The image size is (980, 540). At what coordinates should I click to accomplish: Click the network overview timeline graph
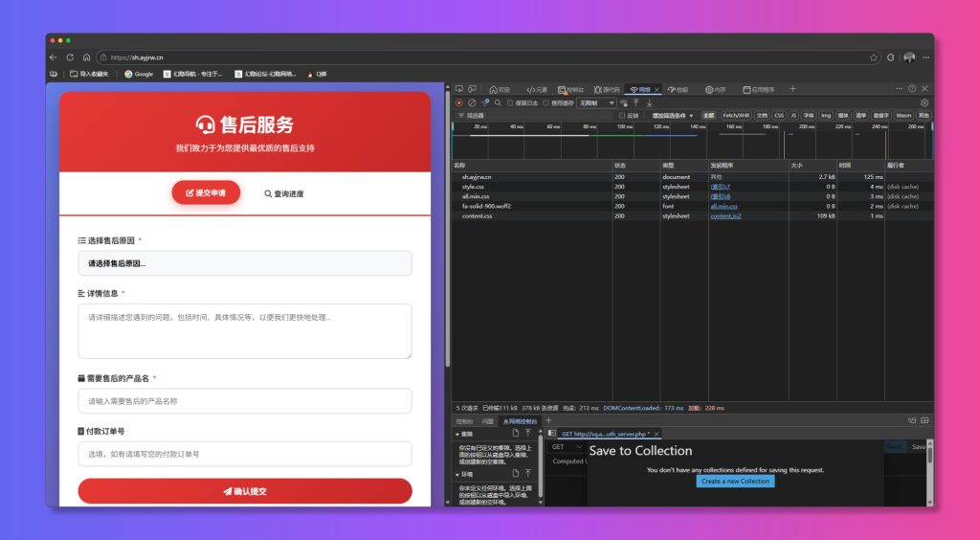point(689,144)
